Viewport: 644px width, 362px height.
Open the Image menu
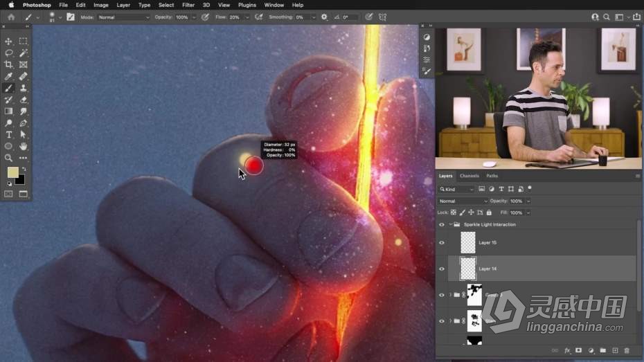point(100,5)
